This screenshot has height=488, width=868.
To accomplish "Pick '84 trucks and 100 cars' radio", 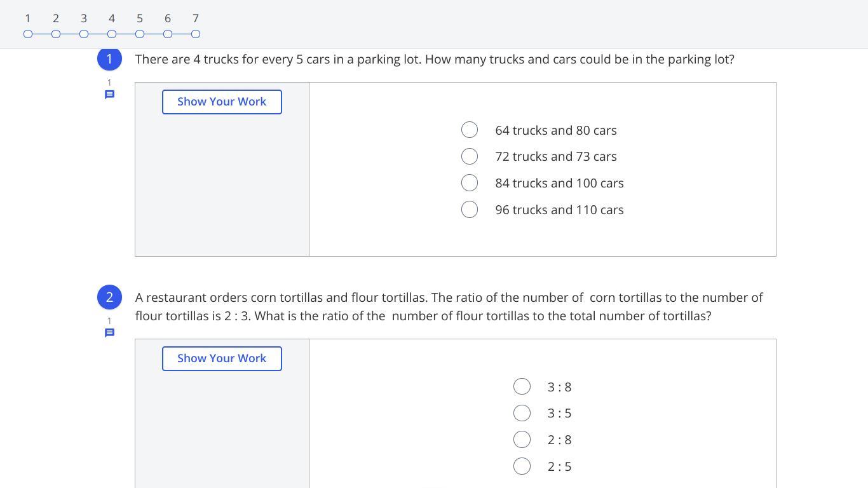I will 470,183.
